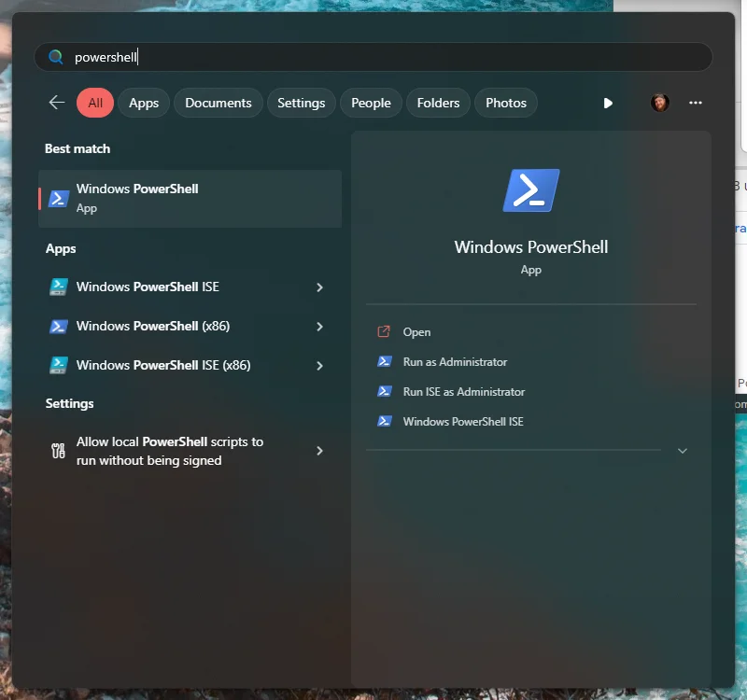Launch Windows PowerShell ISE from actions list
This screenshot has height=700, width=747.
(463, 422)
